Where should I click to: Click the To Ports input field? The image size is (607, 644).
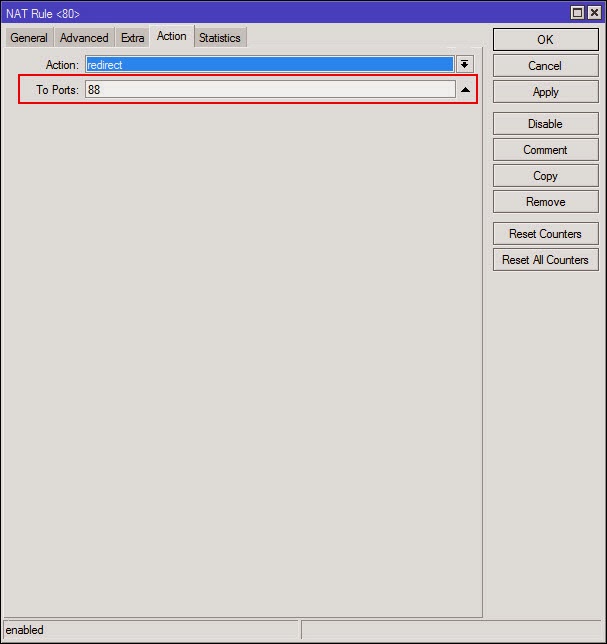tap(269, 90)
